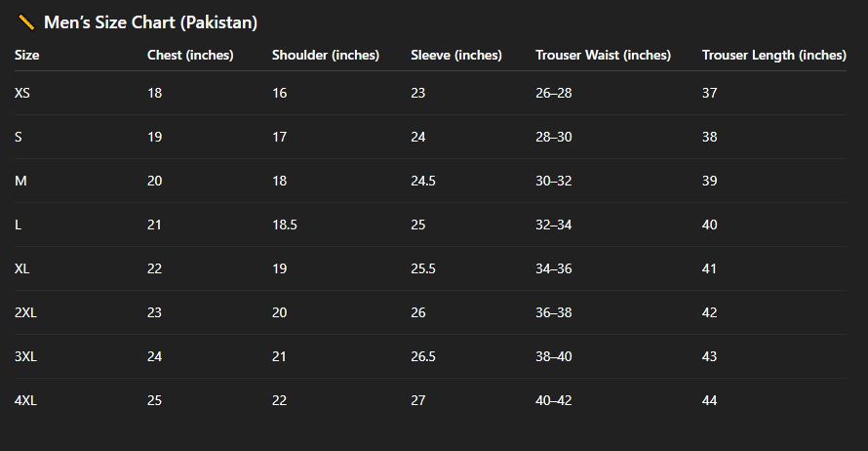Select the Trouser Waist (inches) header
The image size is (868, 451).
[x=603, y=56]
